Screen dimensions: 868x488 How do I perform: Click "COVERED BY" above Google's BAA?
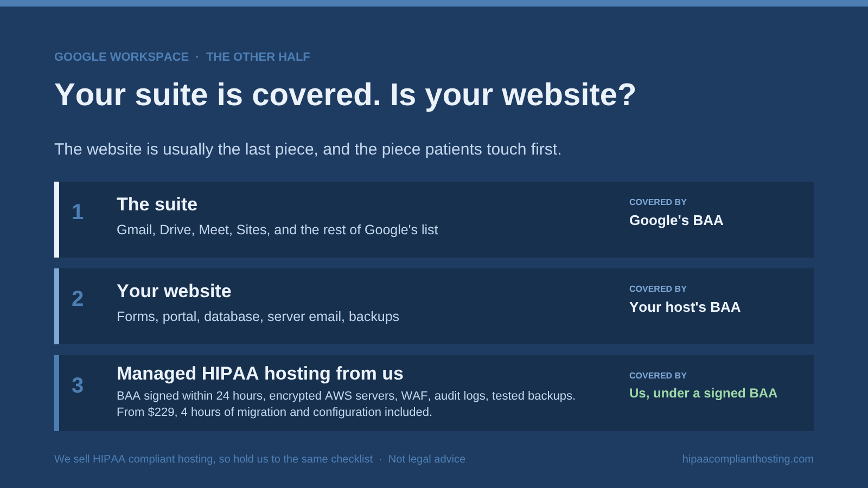coord(658,202)
